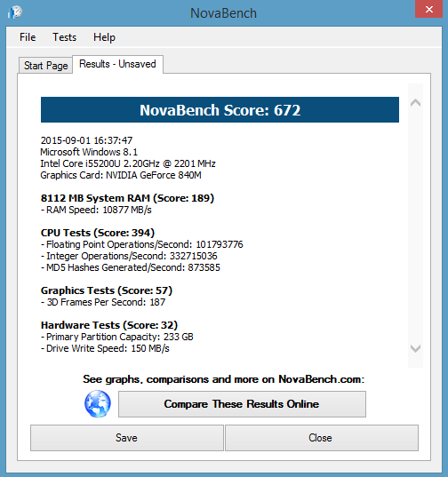Open the Tests menu
This screenshot has height=477, width=448.
[65, 37]
